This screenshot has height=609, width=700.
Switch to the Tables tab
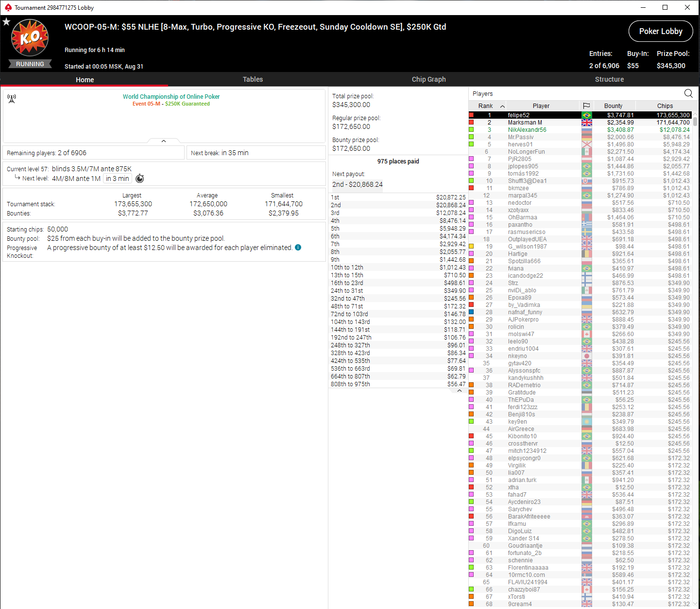[253, 79]
